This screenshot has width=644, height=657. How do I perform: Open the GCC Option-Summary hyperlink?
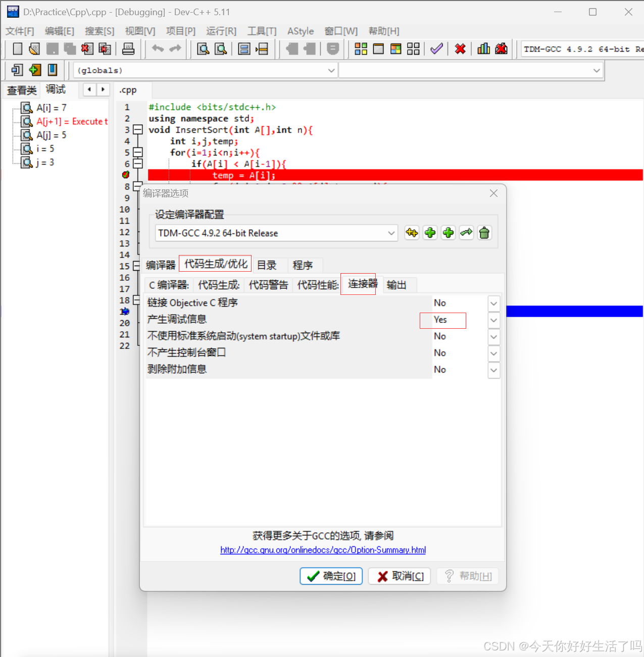[323, 550]
